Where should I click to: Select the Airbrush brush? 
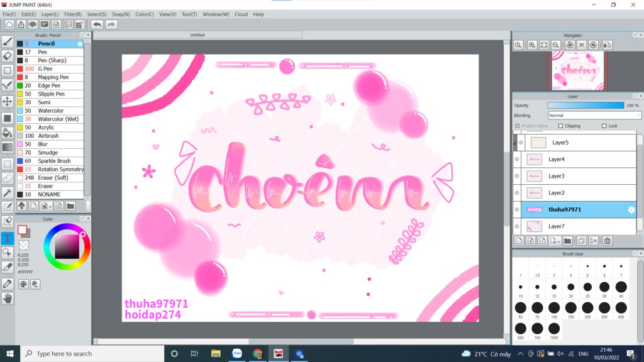pos(50,136)
